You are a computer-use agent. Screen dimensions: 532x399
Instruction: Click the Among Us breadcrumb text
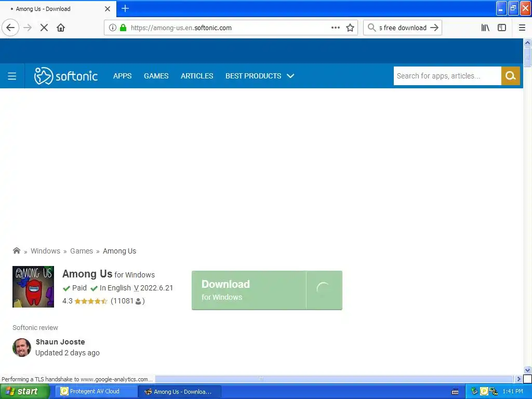click(x=119, y=251)
